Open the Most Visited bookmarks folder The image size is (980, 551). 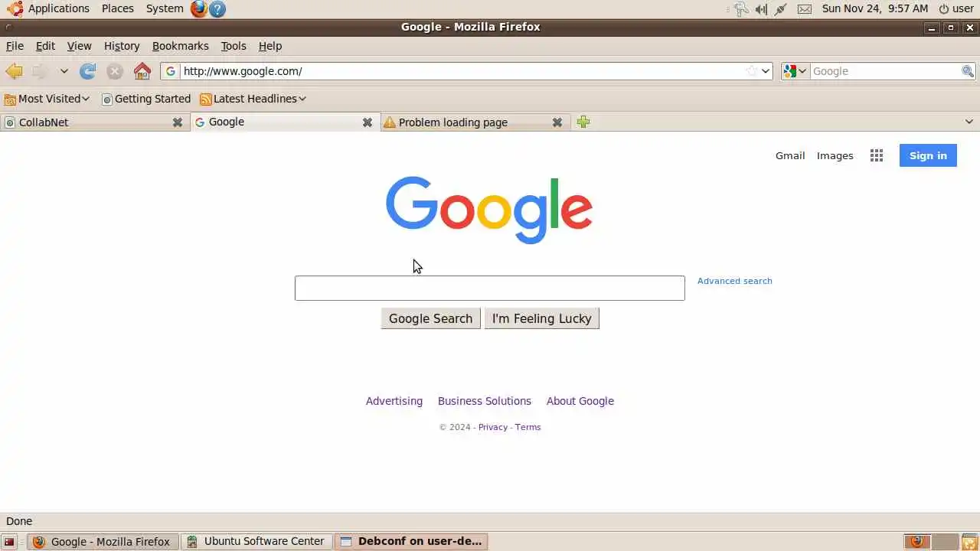(47, 99)
